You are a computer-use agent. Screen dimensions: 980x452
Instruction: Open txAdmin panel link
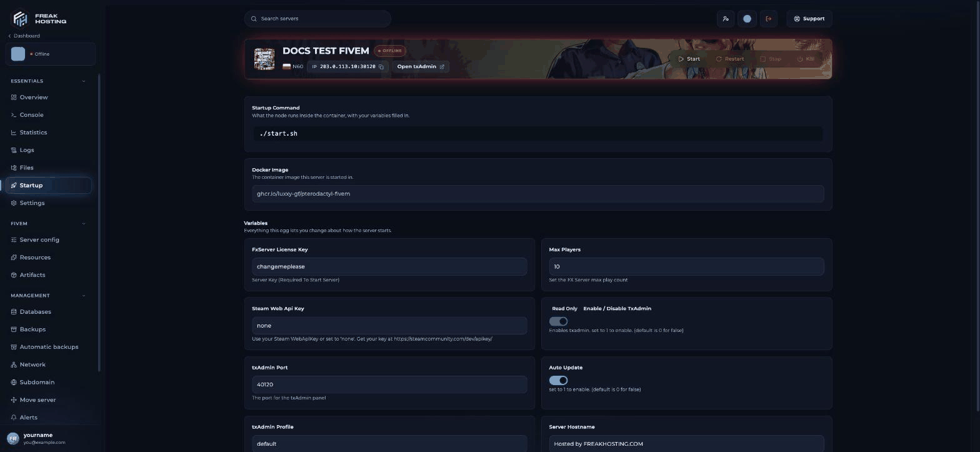pos(421,67)
